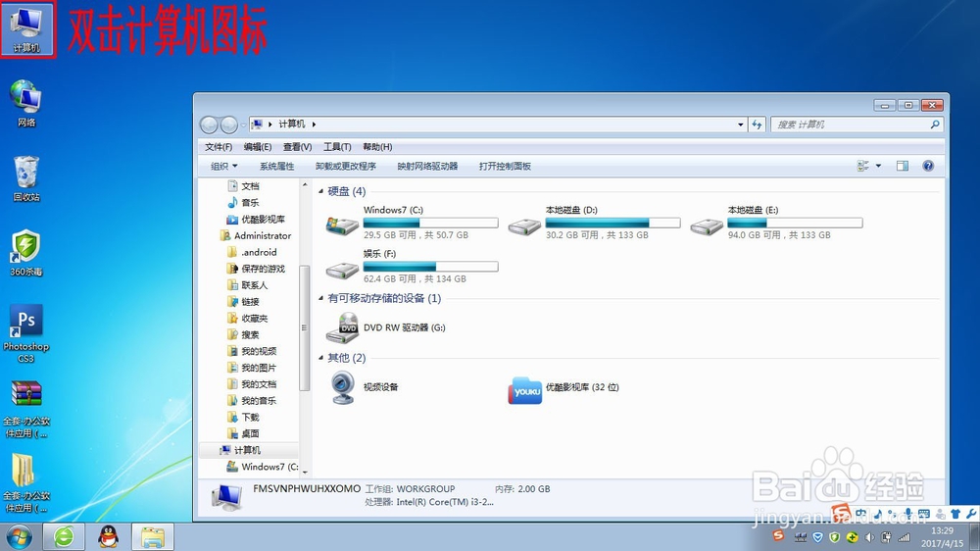Select 保存的游戏 folder
Image resolution: width=980 pixels, height=551 pixels.
tap(256, 269)
